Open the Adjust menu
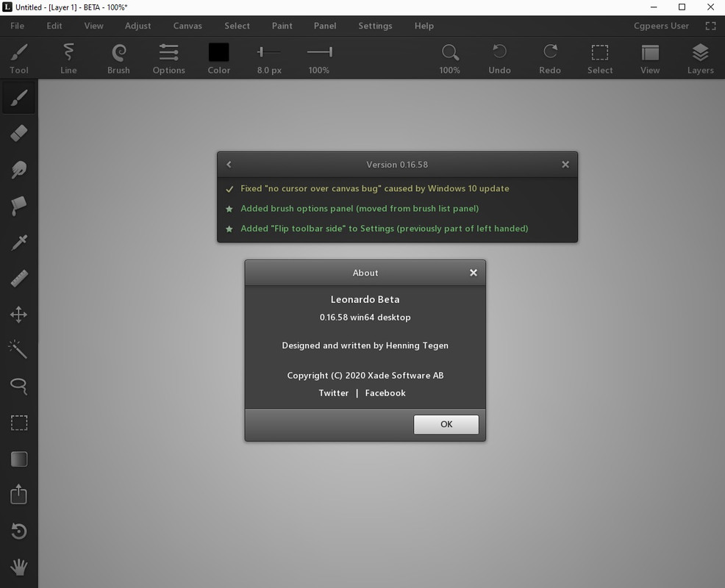The image size is (725, 588). click(x=137, y=26)
